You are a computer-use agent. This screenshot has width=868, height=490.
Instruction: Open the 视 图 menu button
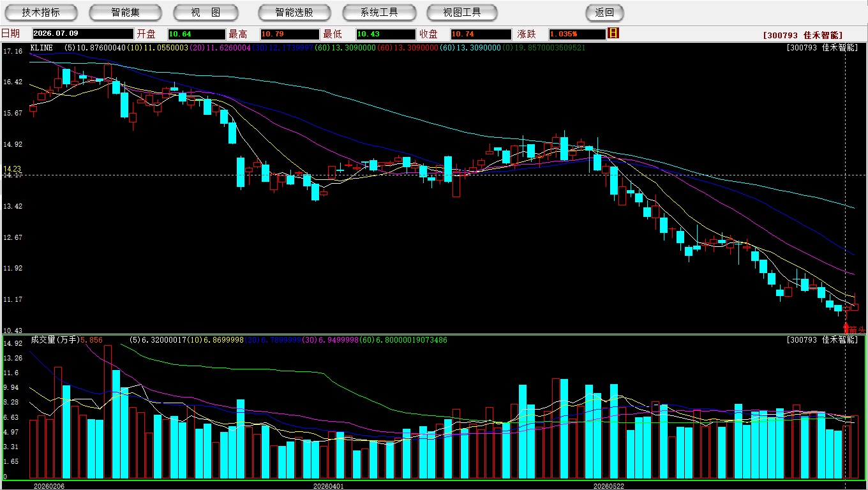point(206,12)
